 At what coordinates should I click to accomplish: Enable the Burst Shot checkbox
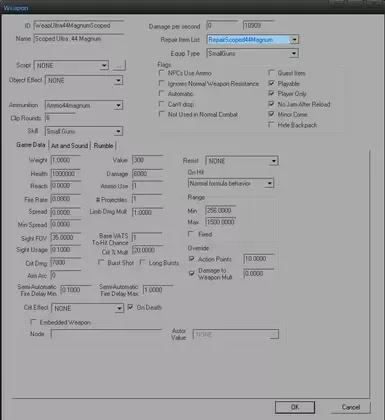click(x=101, y=263)
